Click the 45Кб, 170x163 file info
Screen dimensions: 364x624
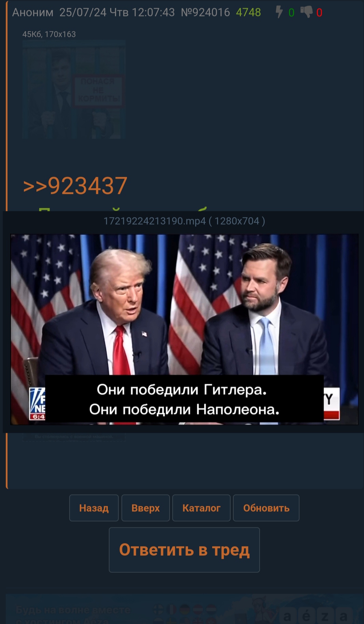49,34
